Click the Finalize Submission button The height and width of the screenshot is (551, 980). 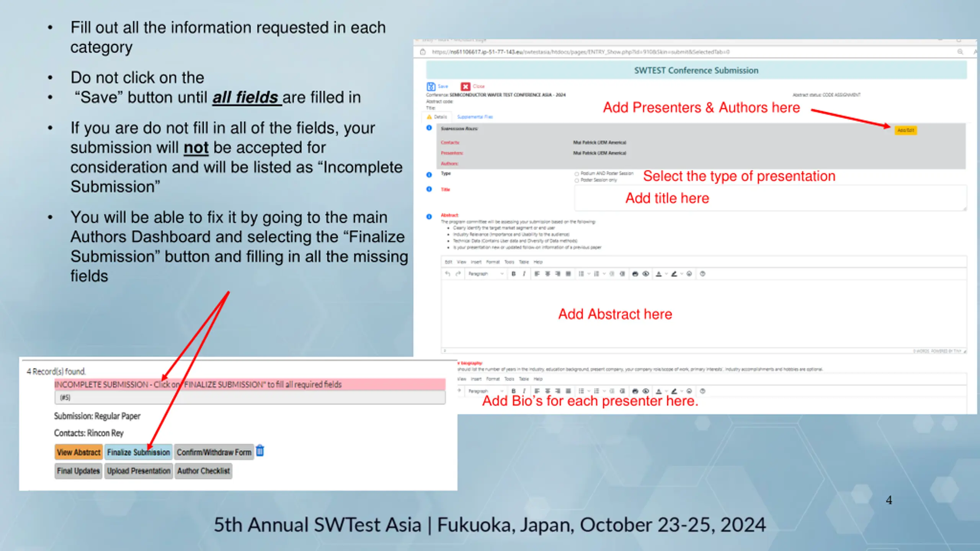(x=138, y=452)
